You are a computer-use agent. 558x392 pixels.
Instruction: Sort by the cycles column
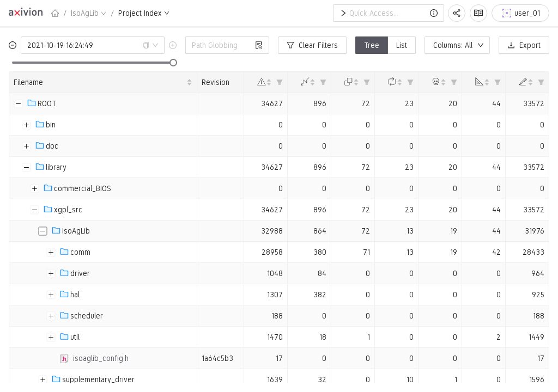(x=399, y=82)
